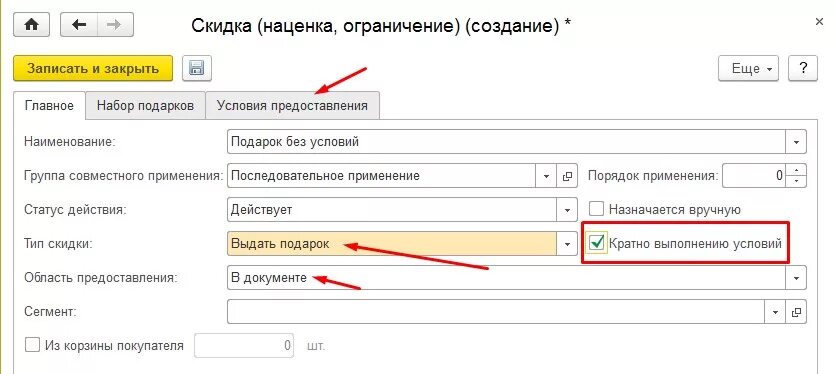Go to the home page icon
Screen dimensions: 835x374
31,25
